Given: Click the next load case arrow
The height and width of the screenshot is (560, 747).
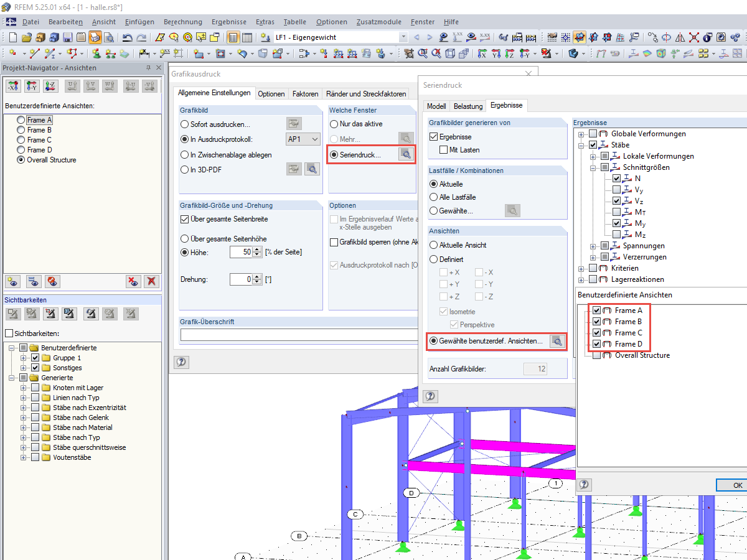Looking at the screenshot, I should (430, 37).
